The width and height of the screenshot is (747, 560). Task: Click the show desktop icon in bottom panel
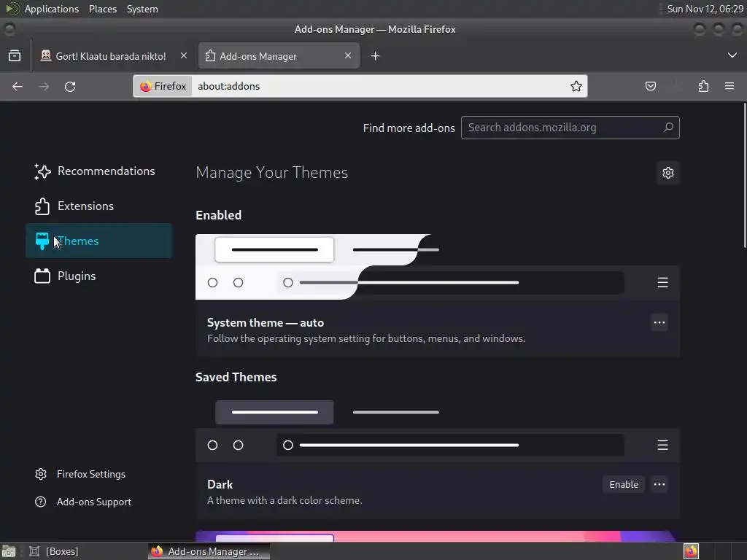click(x=9, y=551)
